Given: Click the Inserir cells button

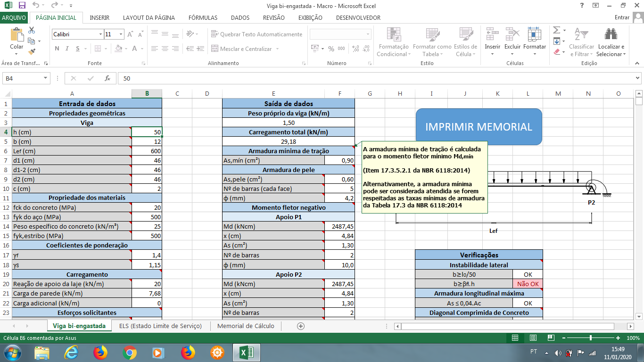Looking at the screenshot, I should pyautogui.click(x=493, y=42).
